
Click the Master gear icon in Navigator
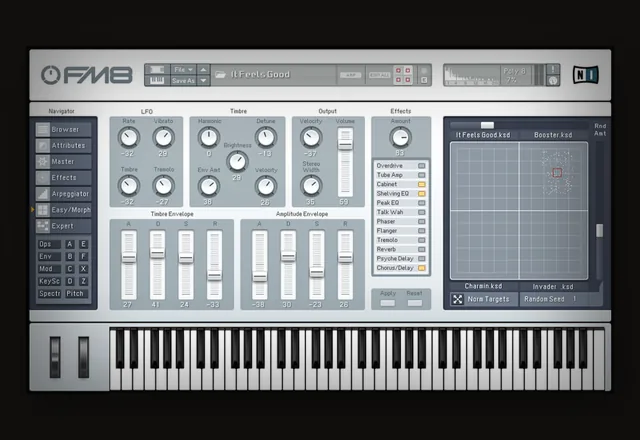pos(42,162)
